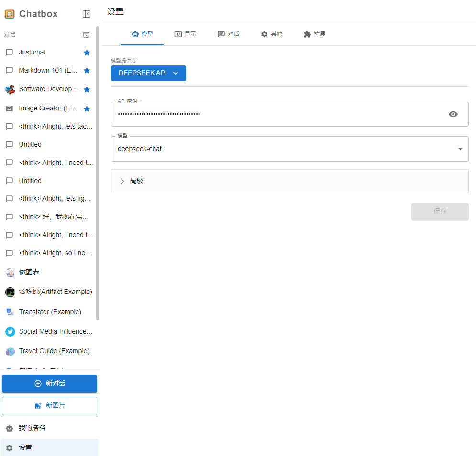Open the Markdown 101 (E… conversation
The image size is (476, 456).
[49, 70]
